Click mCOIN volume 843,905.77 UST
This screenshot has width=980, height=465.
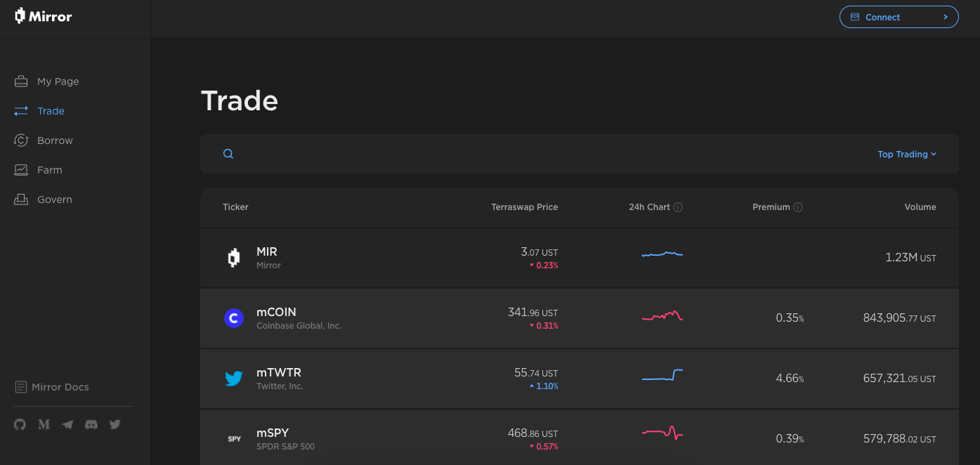[900, 318]
